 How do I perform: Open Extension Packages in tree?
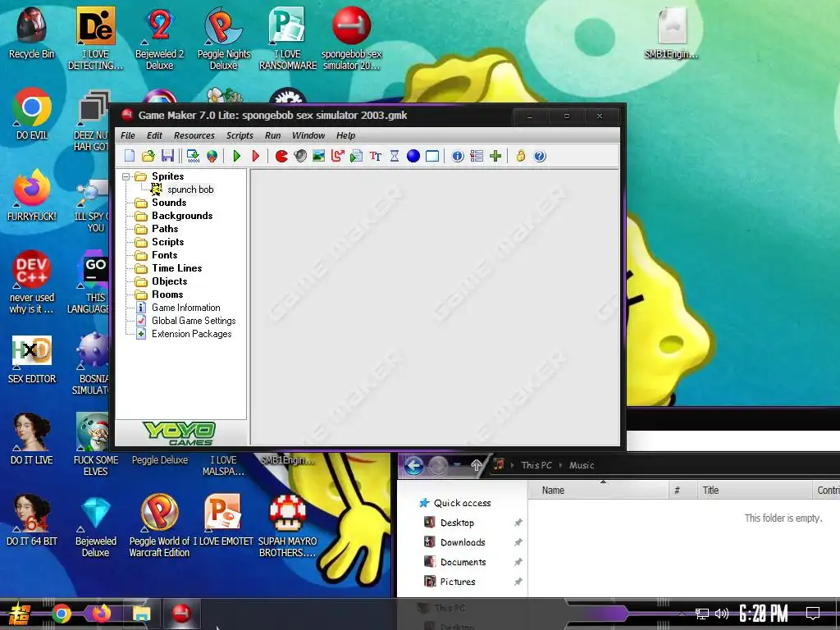[191, 334]
